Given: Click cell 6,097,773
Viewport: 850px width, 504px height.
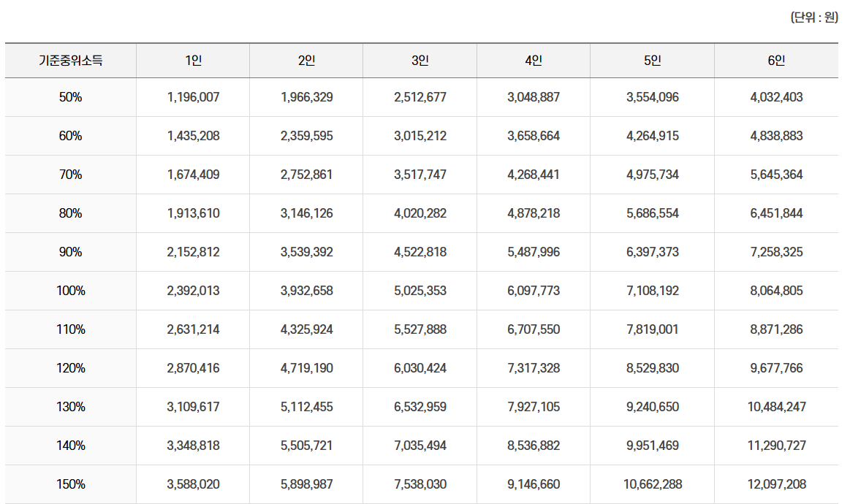Looking at the screenshot, I should [x=534, y=291].
